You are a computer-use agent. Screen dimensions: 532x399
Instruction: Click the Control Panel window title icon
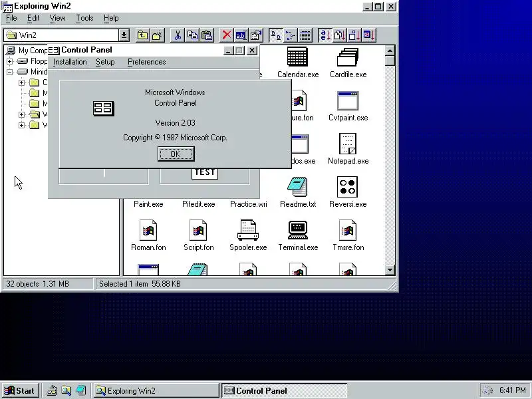click(x=54, y=51)
